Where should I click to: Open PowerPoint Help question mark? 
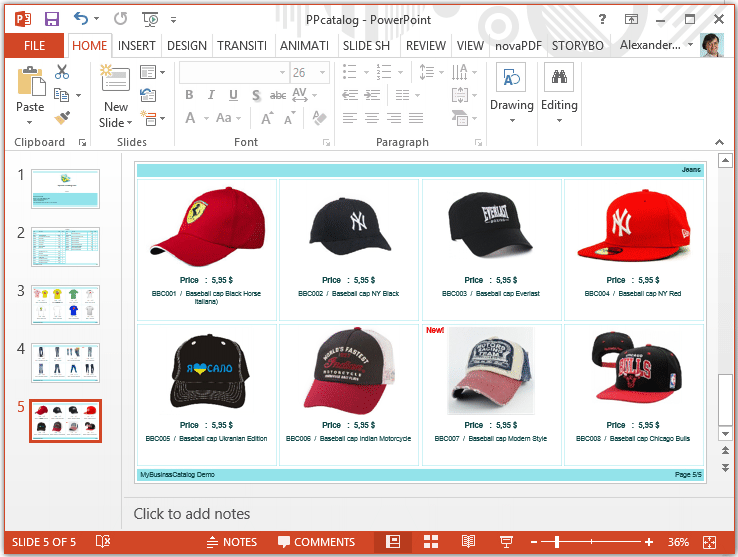click(x=602, y=19)
